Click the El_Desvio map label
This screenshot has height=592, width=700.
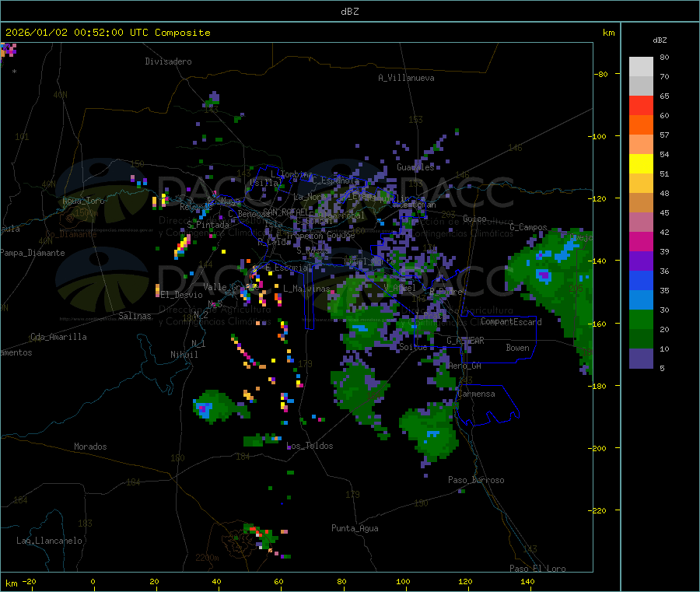tap(181, 295)
